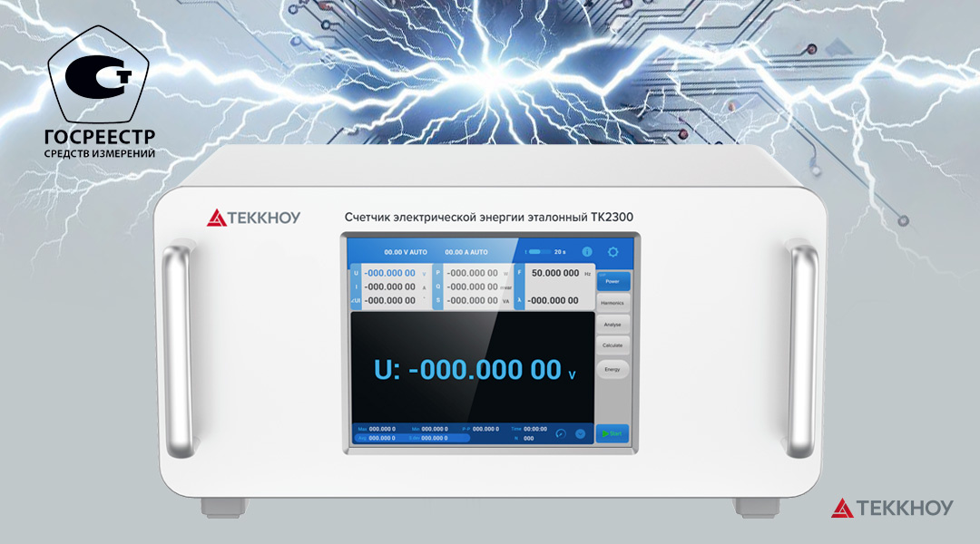Viewport: 980px width, 544px height.
Task: Click the ТЕККНОУ logo in the bottom-right corner
Action: pos(892,508)
